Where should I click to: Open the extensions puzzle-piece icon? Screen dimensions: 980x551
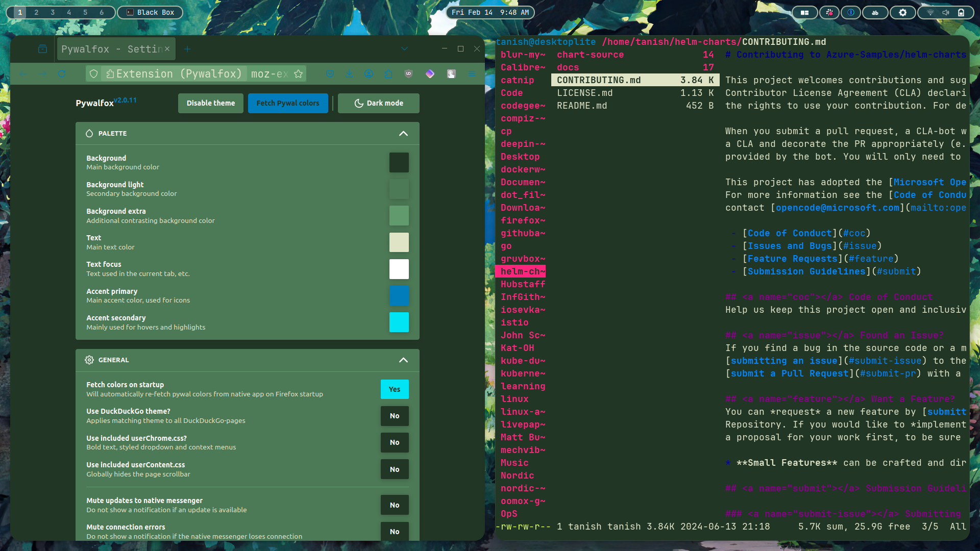(388, 74)
